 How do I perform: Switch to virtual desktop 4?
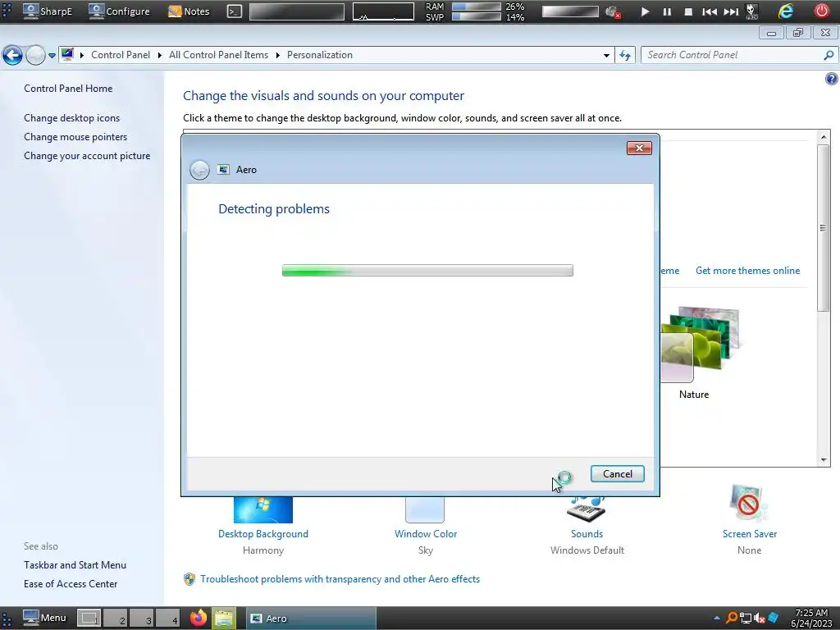(167, 619)
